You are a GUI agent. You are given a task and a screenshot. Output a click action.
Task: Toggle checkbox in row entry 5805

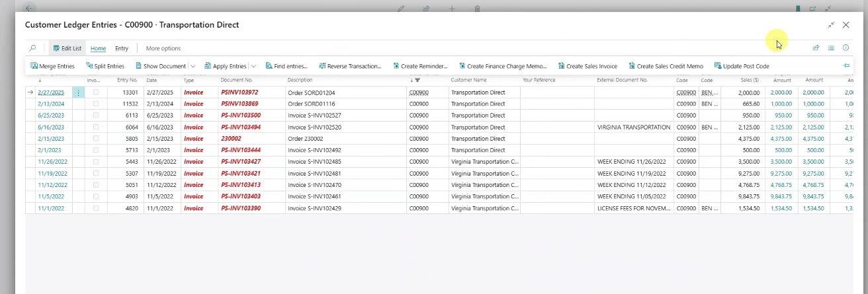(96, 139)
